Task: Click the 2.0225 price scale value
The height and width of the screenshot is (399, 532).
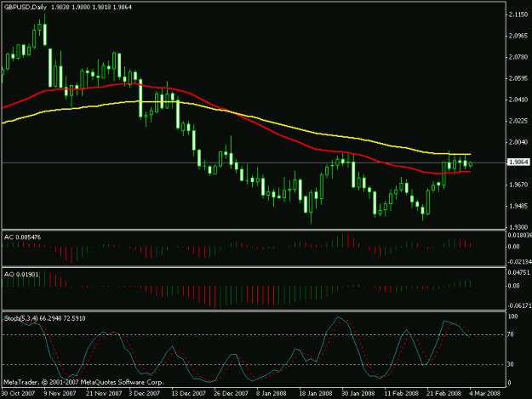Action: [518, 121]
